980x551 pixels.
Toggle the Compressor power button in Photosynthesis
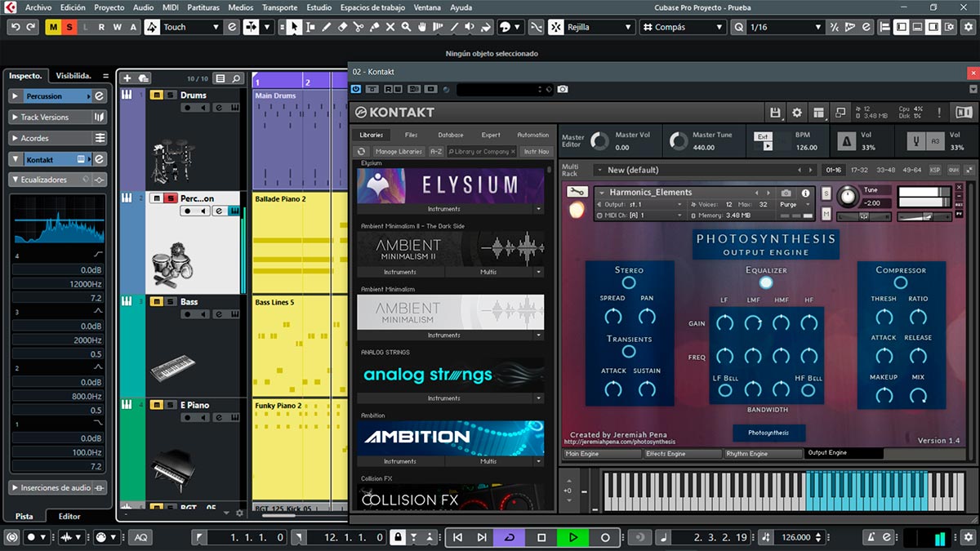pos(901,282)
